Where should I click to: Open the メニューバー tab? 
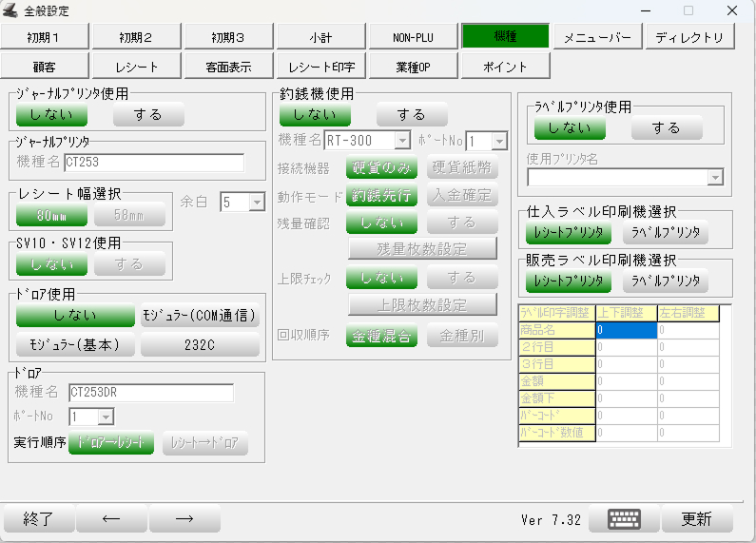point(598,37)
